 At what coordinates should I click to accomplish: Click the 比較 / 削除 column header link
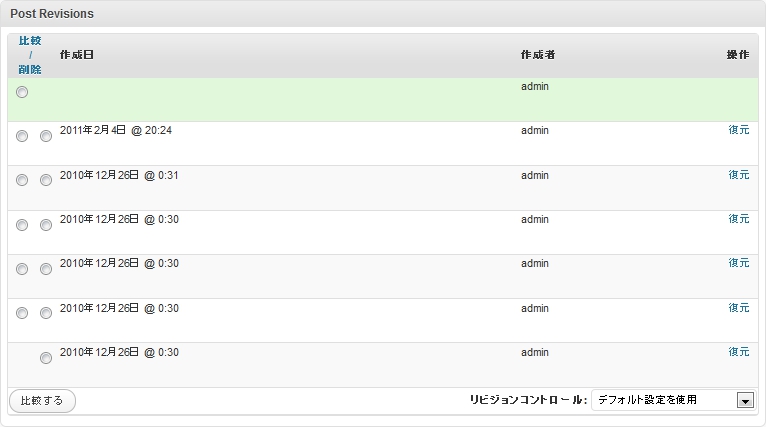(x=30, y=55)
